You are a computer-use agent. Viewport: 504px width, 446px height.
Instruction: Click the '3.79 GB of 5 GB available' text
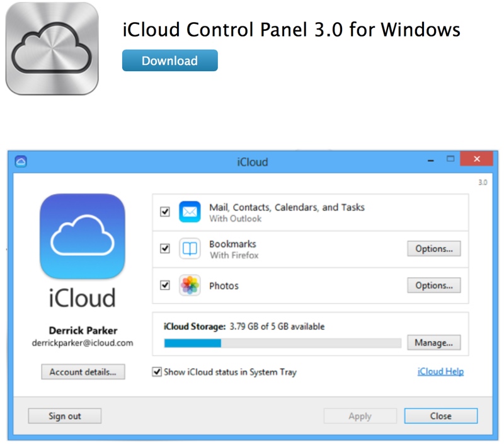[277, 326]
